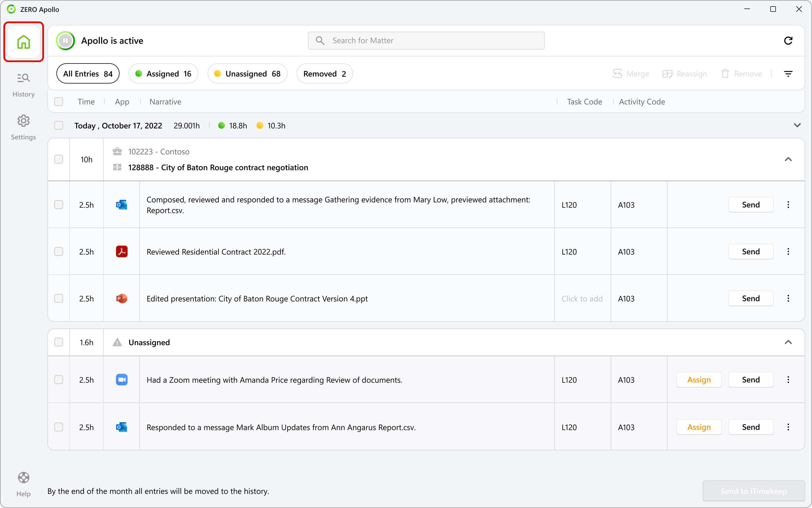
Task: Click the ZERO Apollo app logo
Action: pos(11,9)
